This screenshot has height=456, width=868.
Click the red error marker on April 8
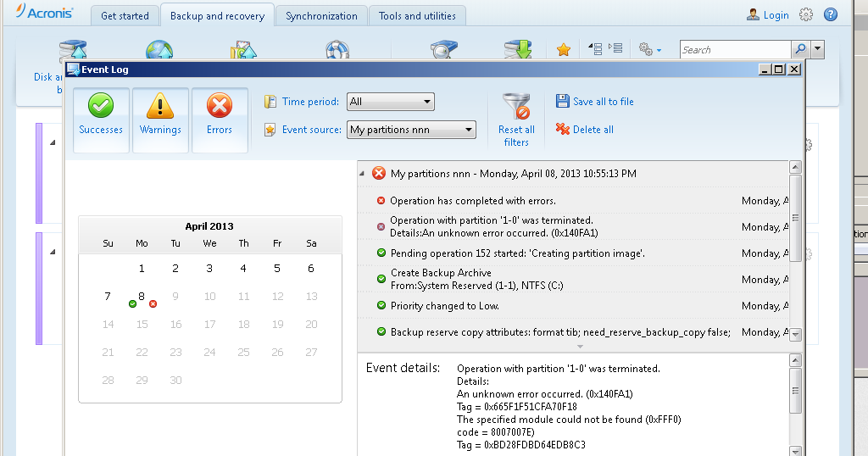[x=153, y=303]
